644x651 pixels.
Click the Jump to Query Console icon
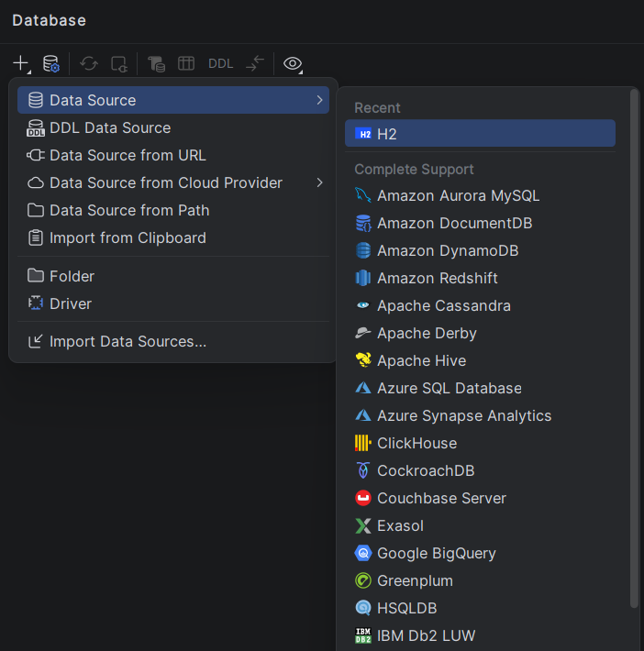click(x=157, y=63)
